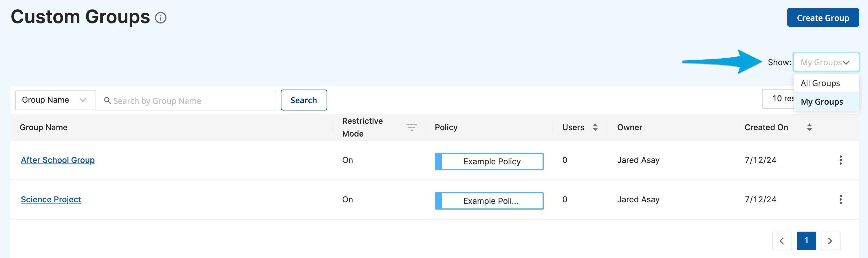Sort by the Users column arrows

point(595,127)
